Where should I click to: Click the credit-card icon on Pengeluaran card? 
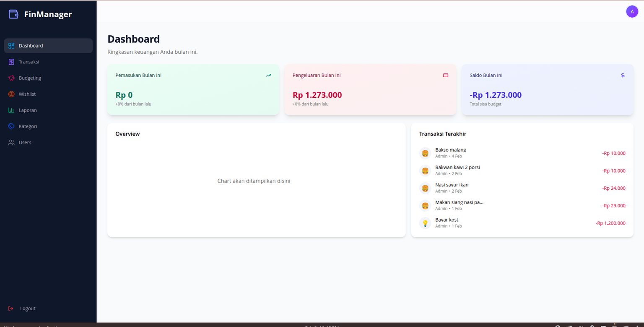coord(446,75)
